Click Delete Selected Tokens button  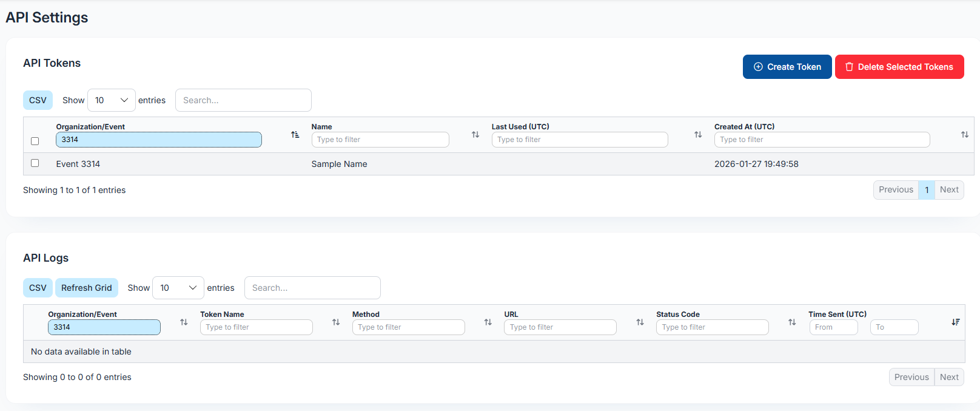pyautogui.click(x=899, y=67)
